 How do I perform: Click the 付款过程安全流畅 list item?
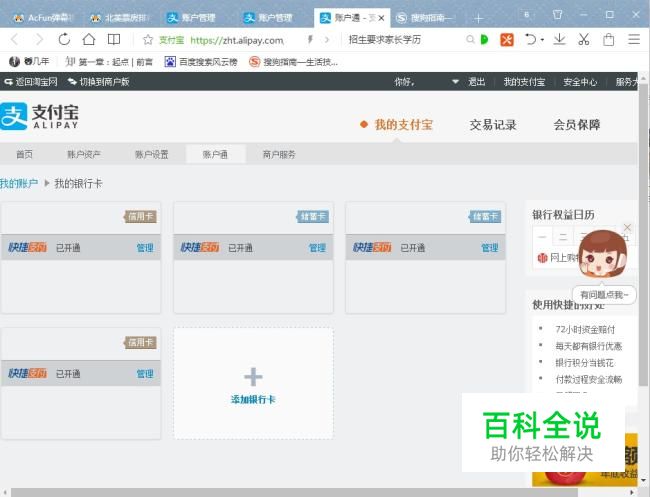pyautogui.click(x=589, y=379)
